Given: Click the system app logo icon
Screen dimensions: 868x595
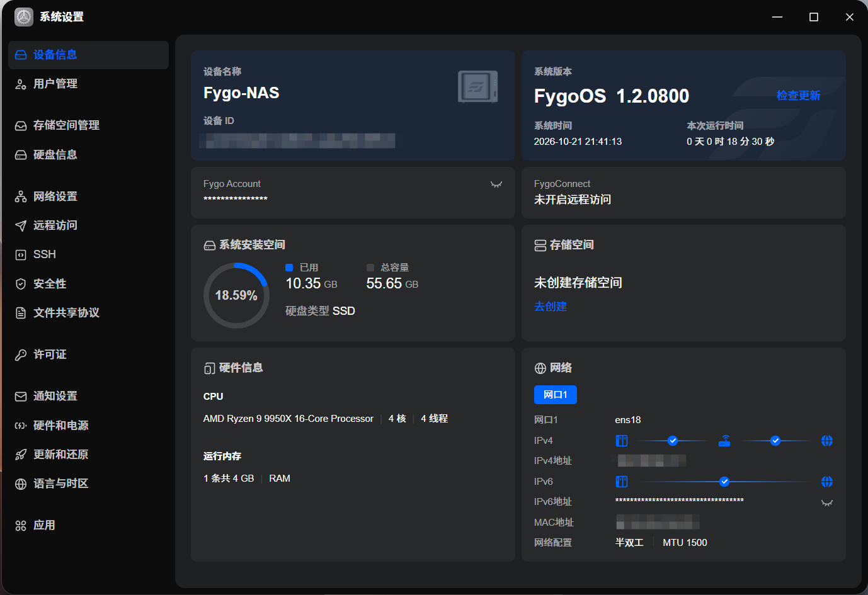Looking at the screenshot, I should 24,17.
